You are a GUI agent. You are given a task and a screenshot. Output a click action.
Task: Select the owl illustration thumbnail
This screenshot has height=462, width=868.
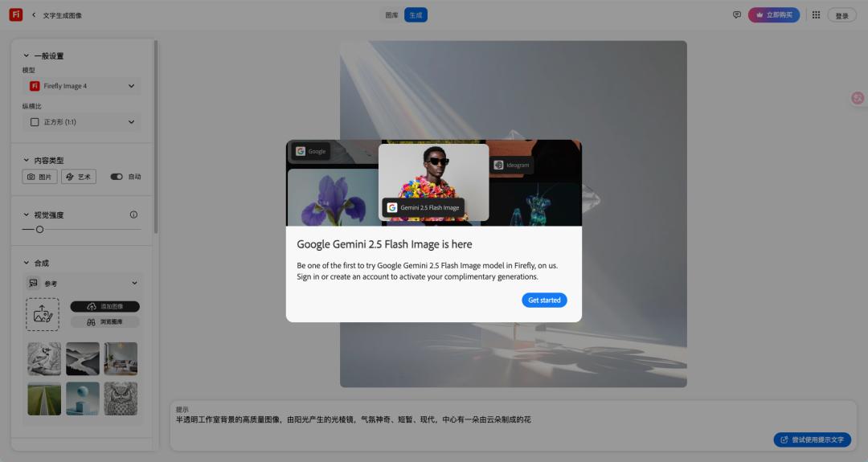click(x=121, y=399)
